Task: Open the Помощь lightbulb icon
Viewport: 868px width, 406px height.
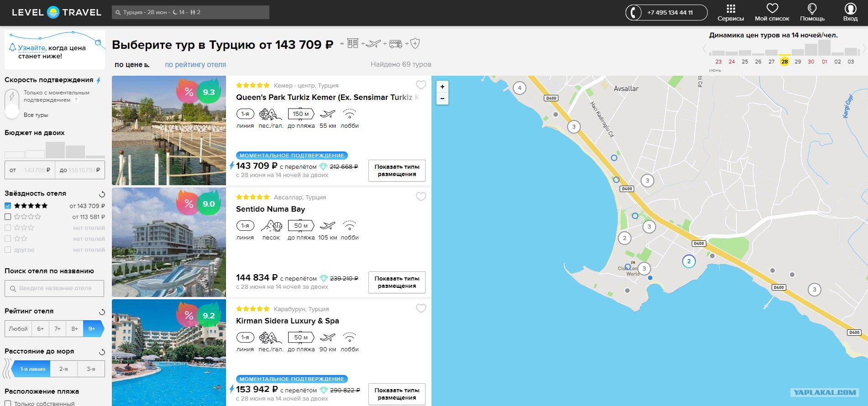Action: pos(812,9)
